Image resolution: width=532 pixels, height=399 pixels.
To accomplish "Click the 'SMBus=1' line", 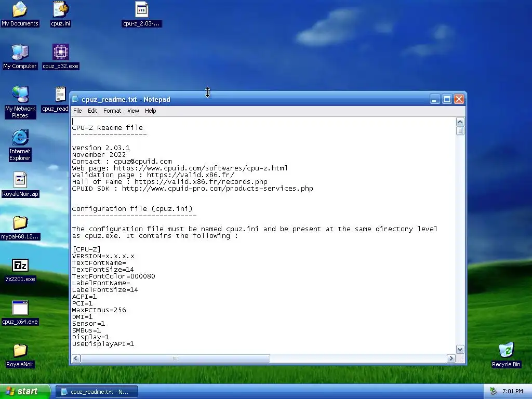I will coord(86,330).
